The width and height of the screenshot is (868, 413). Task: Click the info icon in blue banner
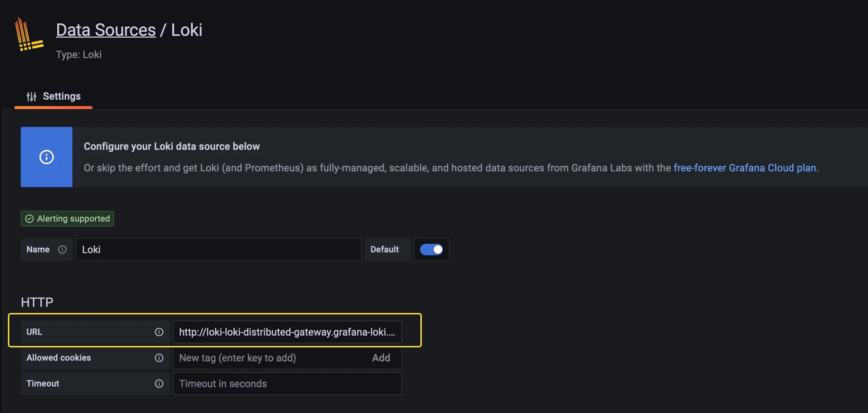(x=47, y=157)
